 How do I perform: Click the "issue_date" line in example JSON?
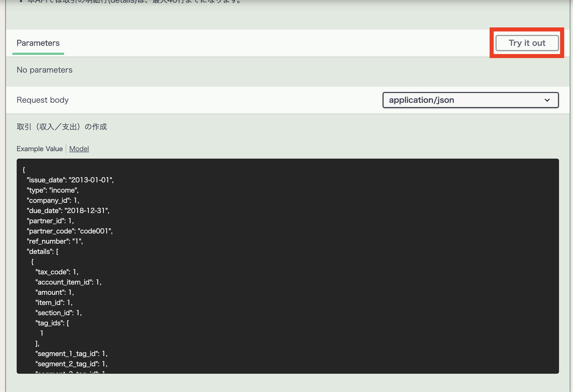(x=70, y=180)
